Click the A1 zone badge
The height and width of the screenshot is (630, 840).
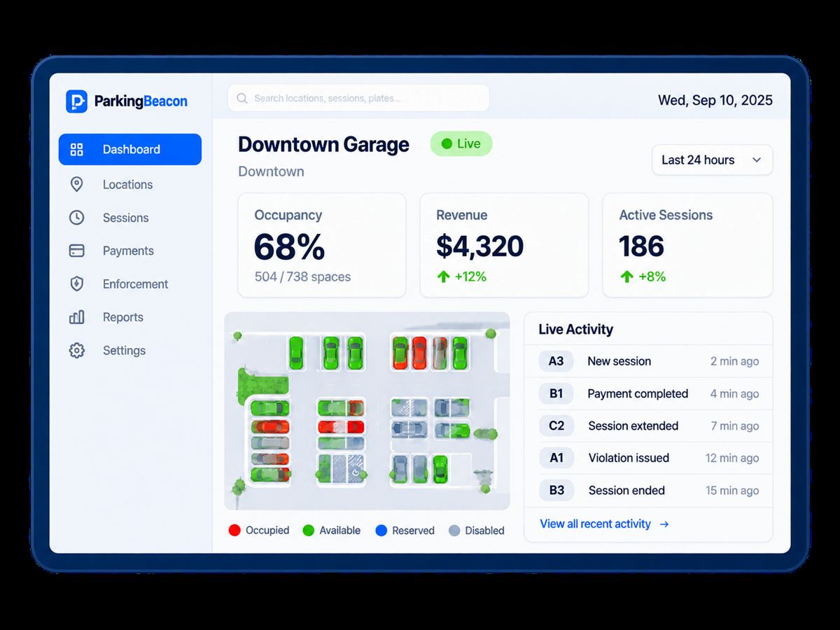pyautogui.click(x=556, y=458)
